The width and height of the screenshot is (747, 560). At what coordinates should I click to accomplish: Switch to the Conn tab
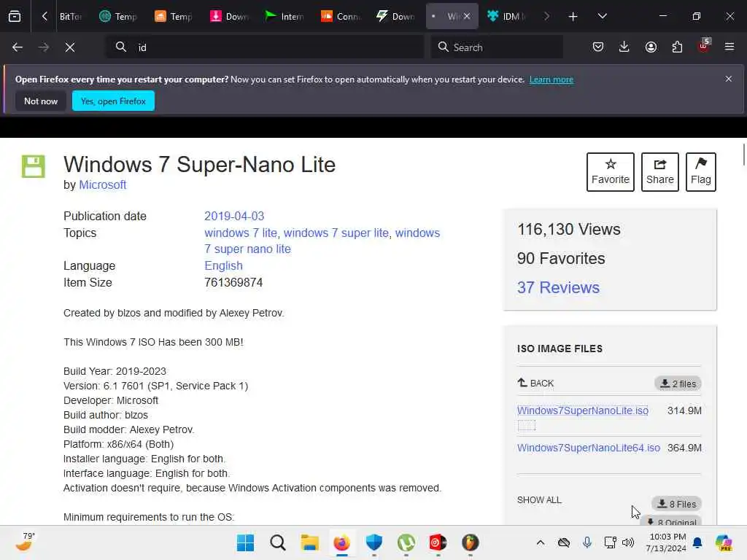(340, 16)
